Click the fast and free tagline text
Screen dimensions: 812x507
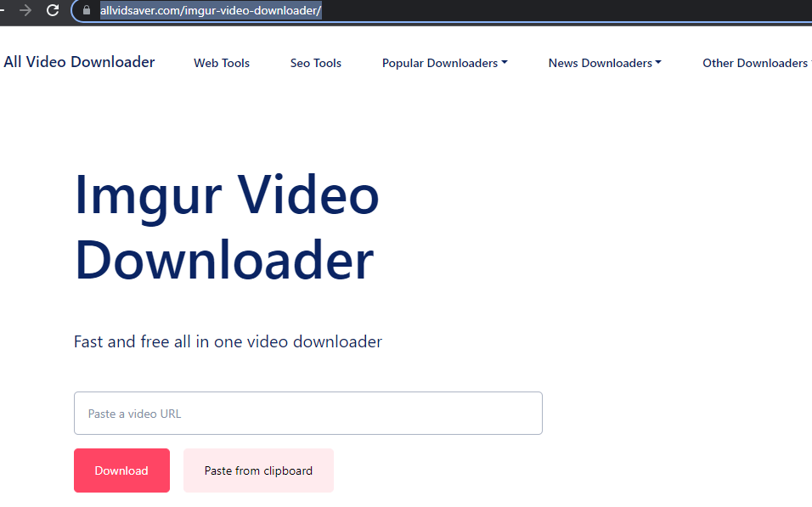pyautogui.click(x=226, y=341)
